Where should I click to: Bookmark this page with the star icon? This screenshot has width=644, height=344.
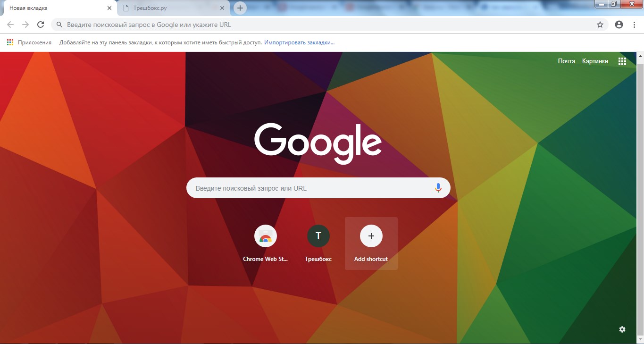coord(600,25)
